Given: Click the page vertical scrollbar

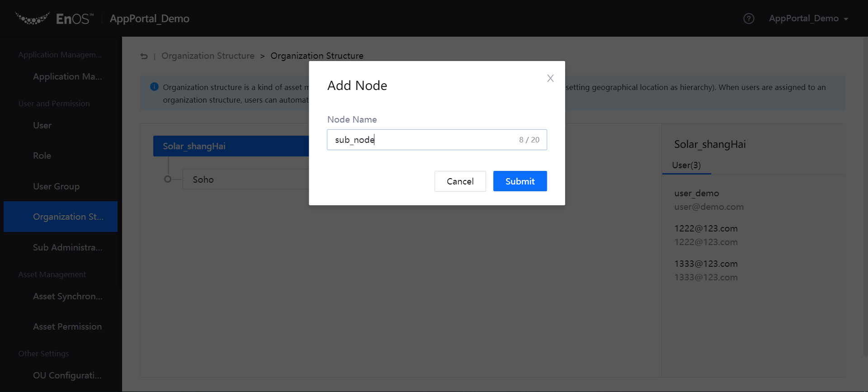Looking at the screenshot, I should point(865,197).
